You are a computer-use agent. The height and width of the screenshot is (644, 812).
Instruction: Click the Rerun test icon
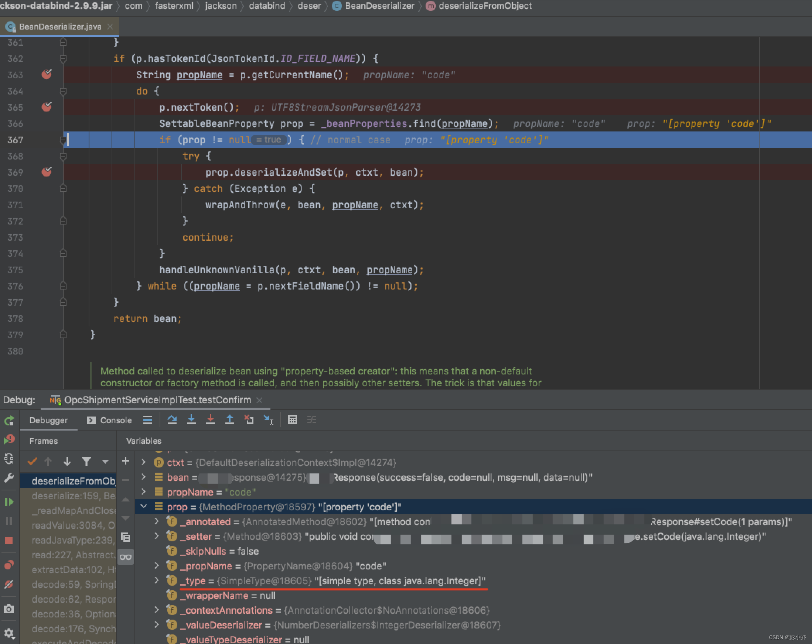9,421
